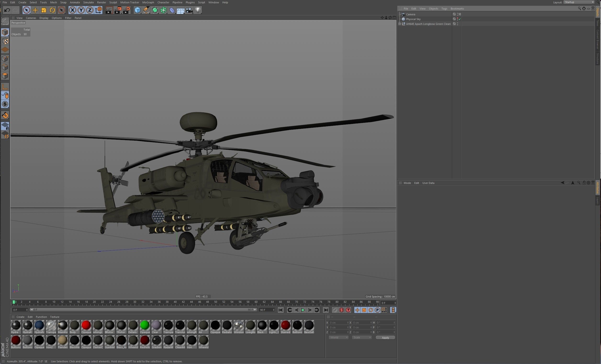The width and height of the screenshot is (601, 364).
Task: Open the World coordinate system dropdown
Action: tap(338, 337)
